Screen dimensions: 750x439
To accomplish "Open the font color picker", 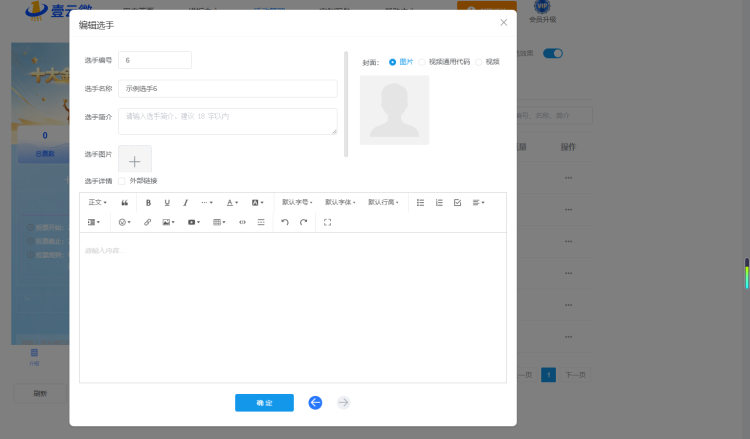I will [x=232, y=203].
